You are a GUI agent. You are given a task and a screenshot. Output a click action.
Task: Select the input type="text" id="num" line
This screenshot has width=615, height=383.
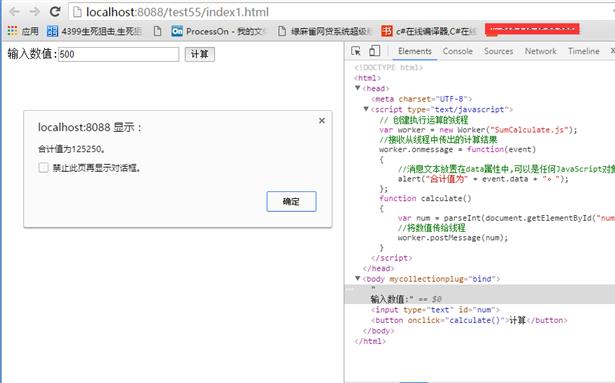[x=435, y=310]
